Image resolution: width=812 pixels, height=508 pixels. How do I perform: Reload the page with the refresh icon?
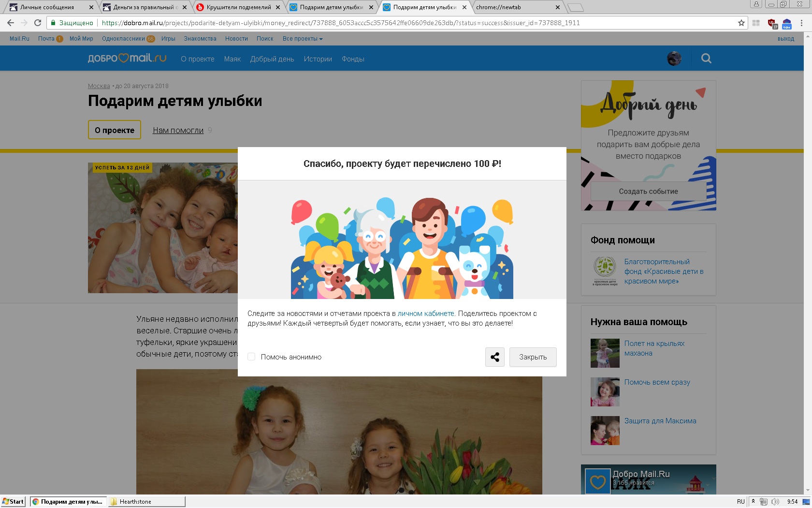(x=38, y=23)
